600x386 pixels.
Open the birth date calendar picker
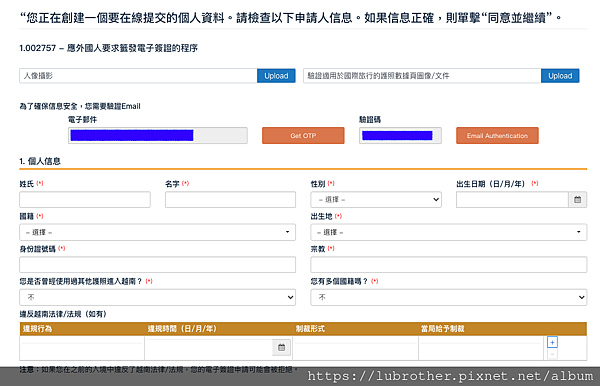click(577, 200)
